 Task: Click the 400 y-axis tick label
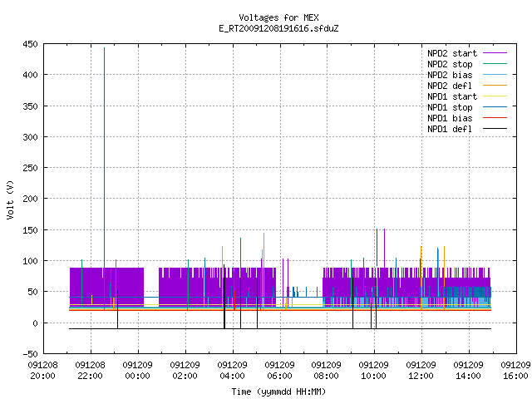(x=30, y=75)
